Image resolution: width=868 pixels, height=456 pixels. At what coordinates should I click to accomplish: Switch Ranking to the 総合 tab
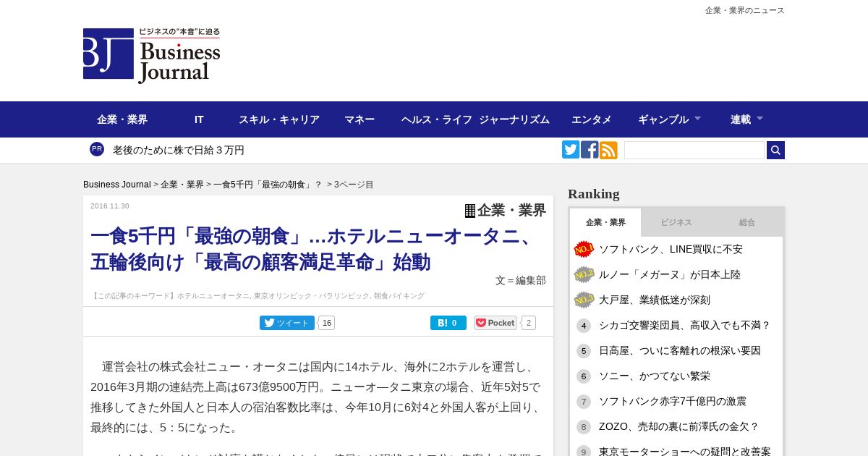[x=747, y=222]
